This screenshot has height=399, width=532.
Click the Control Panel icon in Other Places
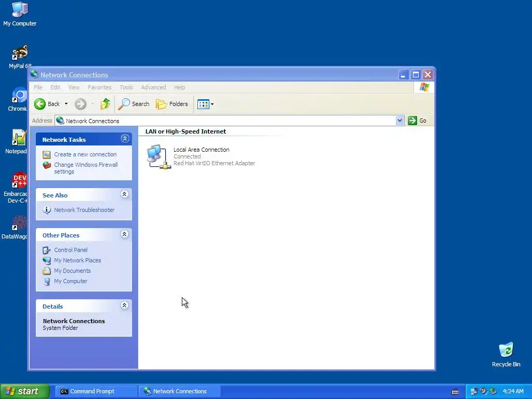click(46, 250)
